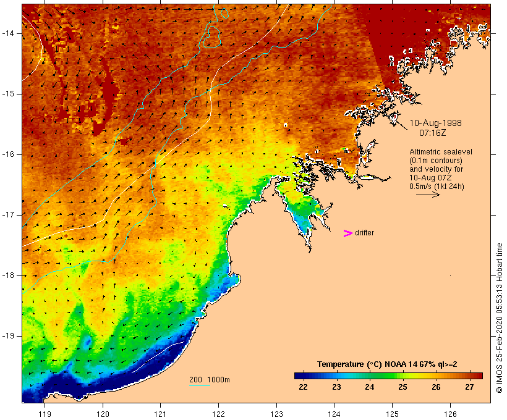Click the '200 1000m' depth contour label
Image resolution: width=507 pixels, height=420 pixels.
click(210, 380)
